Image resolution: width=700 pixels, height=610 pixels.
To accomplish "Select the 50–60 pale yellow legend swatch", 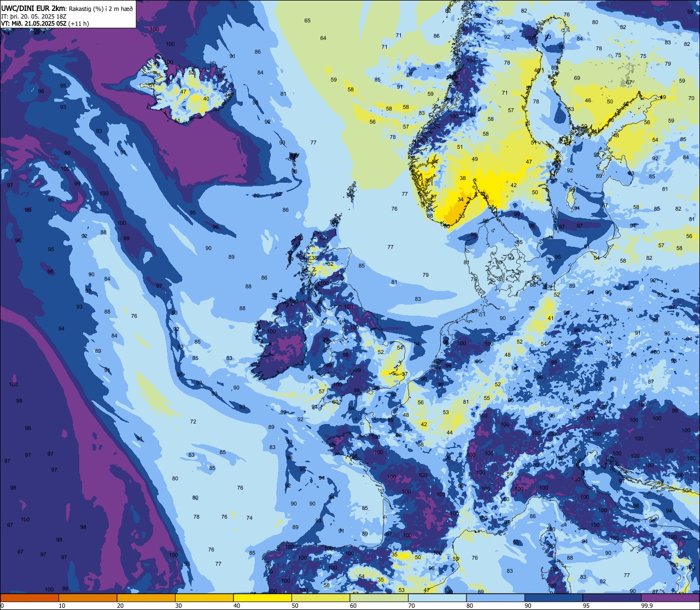I will tap(320, 597).
